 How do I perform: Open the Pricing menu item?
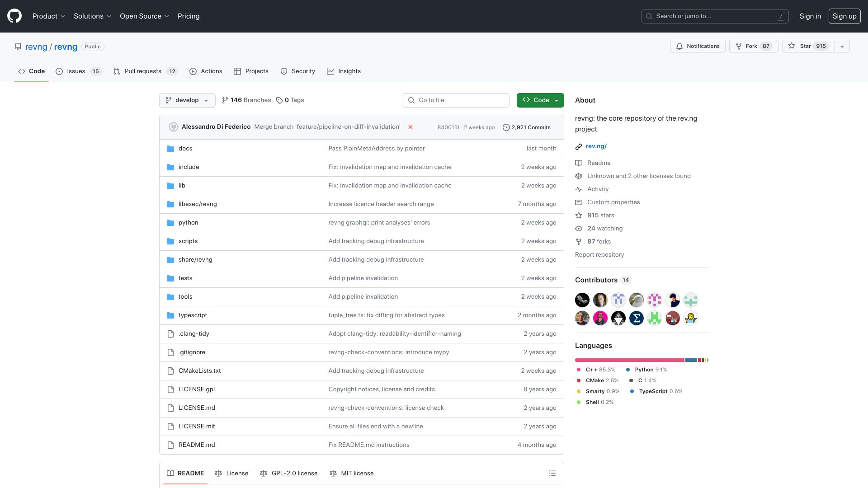point(189,16)
